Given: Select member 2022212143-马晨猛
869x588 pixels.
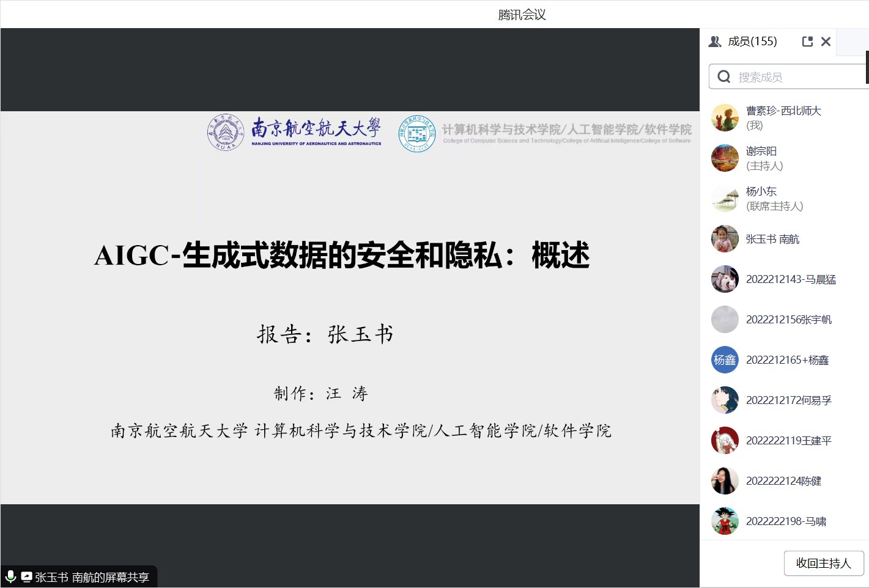Looking at the screenshot, I should click(x=790, y=279).
